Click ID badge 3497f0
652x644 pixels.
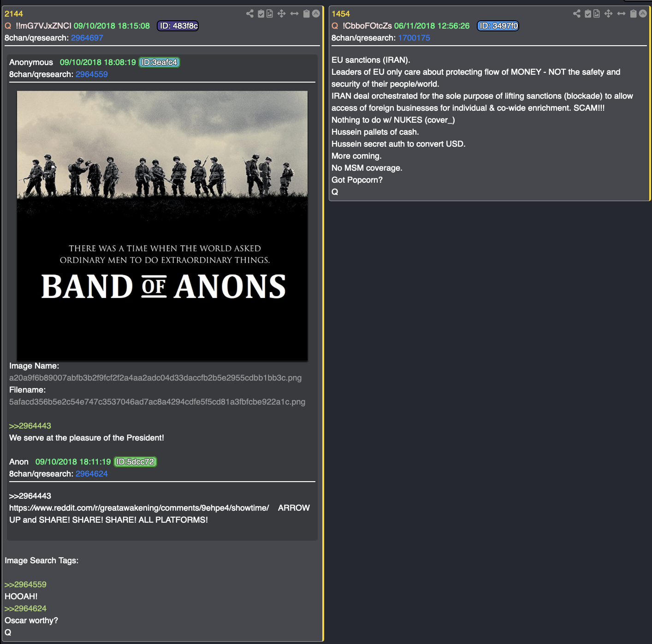[x=498, y=26]
